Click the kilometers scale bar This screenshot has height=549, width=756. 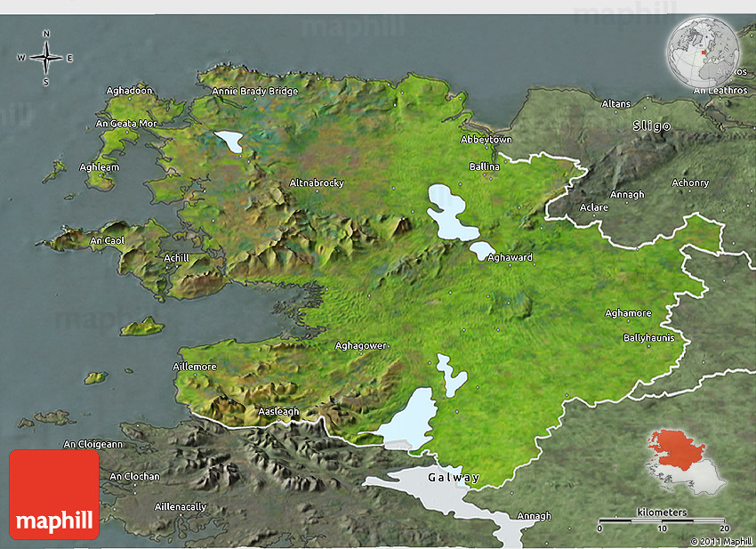pos(663,519)
